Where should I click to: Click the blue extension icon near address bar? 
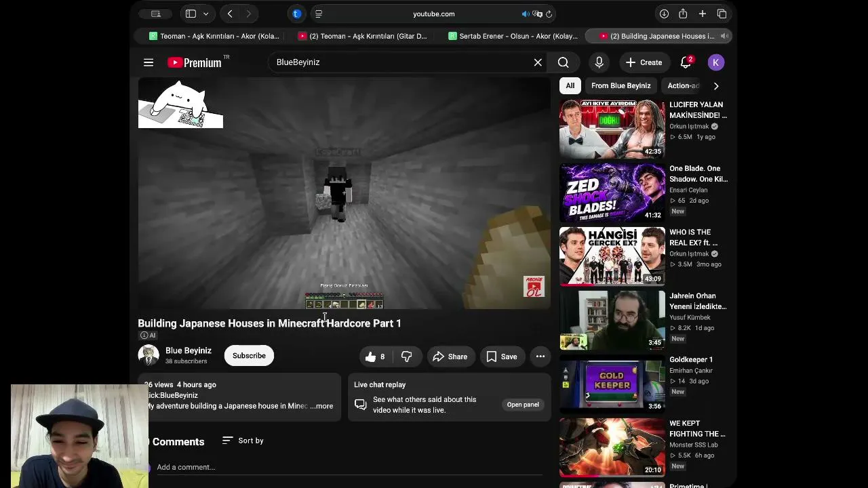pyautogui.click(x=296, y=14)
